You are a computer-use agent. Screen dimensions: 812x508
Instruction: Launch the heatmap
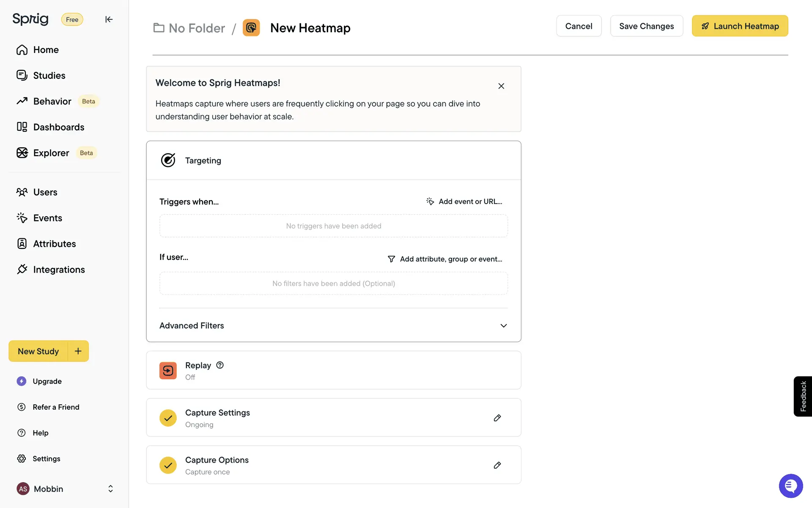[x=740, y=26]
